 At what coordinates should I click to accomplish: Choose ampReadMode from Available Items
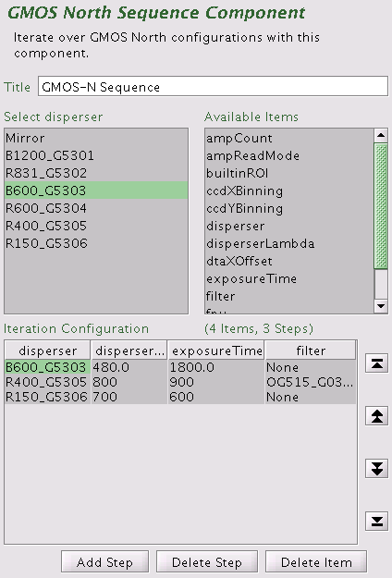[289, 155]
